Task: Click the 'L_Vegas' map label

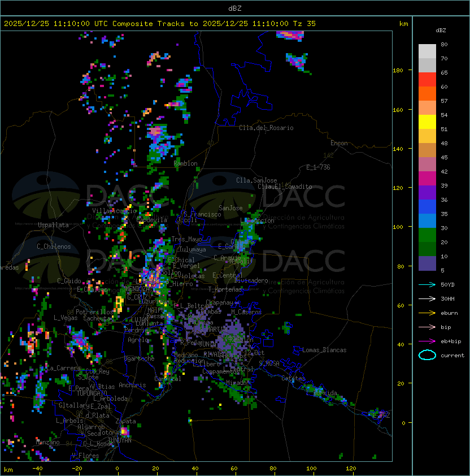Action: coord(66,318)
